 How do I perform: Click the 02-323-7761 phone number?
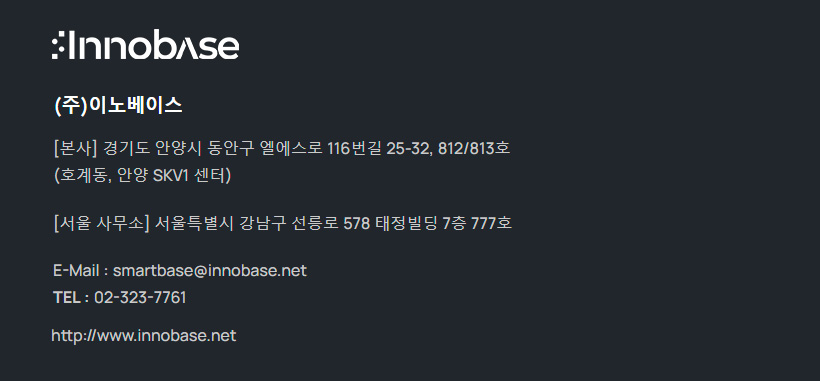pos(140,298)
